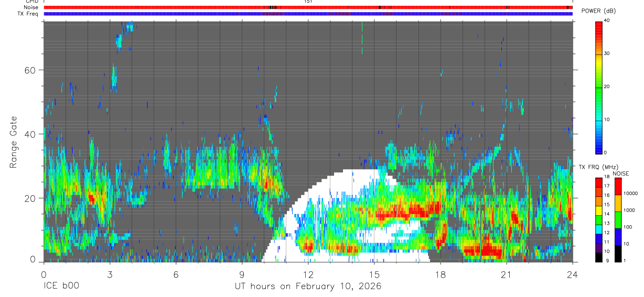Click the UT hours on February 10, 2026 title
Viewport: 644px width, 297px height.
tap(308, 287)
